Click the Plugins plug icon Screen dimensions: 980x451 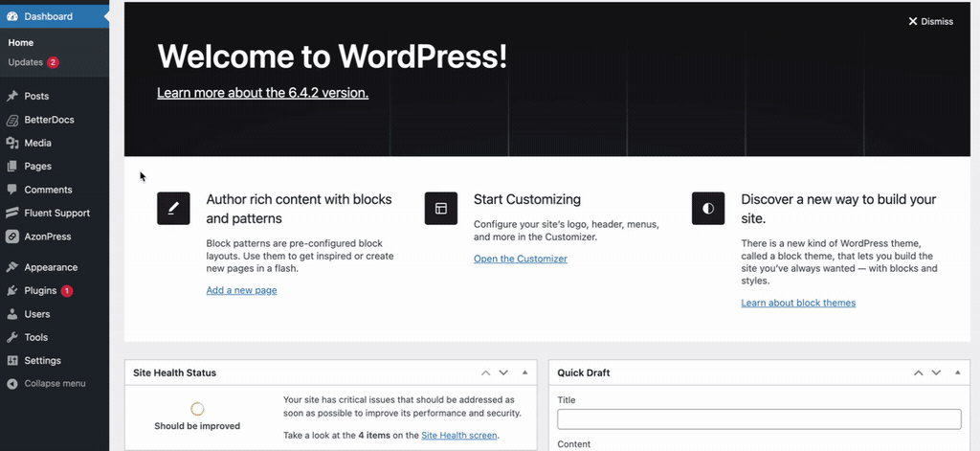click(x=11, y=290)
